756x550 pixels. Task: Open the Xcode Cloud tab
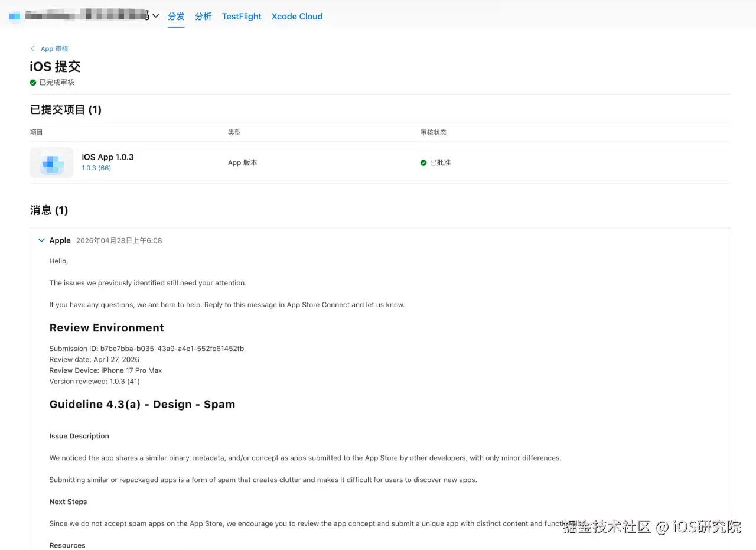pyautogui.click(x=297, y=17)
